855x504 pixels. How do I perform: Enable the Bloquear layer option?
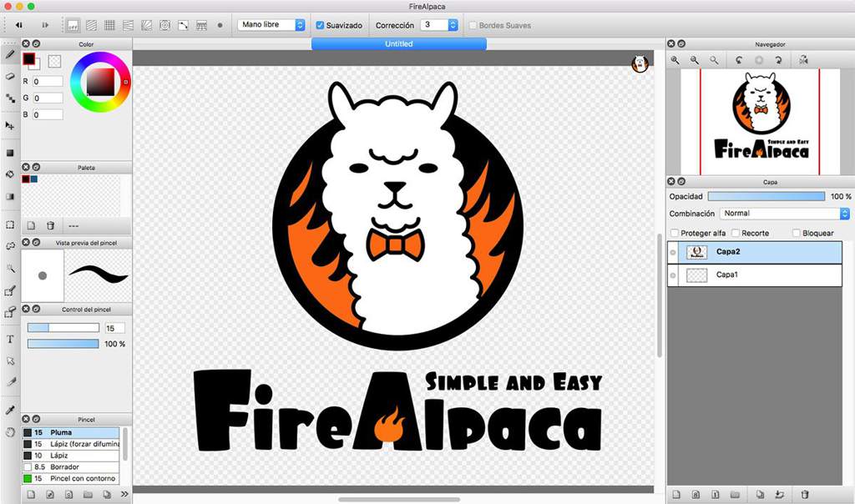(797, 233)
